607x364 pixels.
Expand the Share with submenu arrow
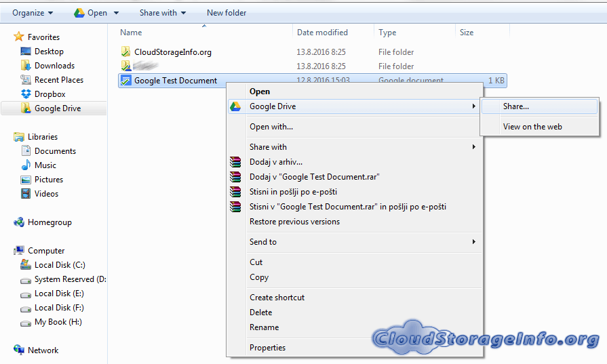click(x=473, y=146)
